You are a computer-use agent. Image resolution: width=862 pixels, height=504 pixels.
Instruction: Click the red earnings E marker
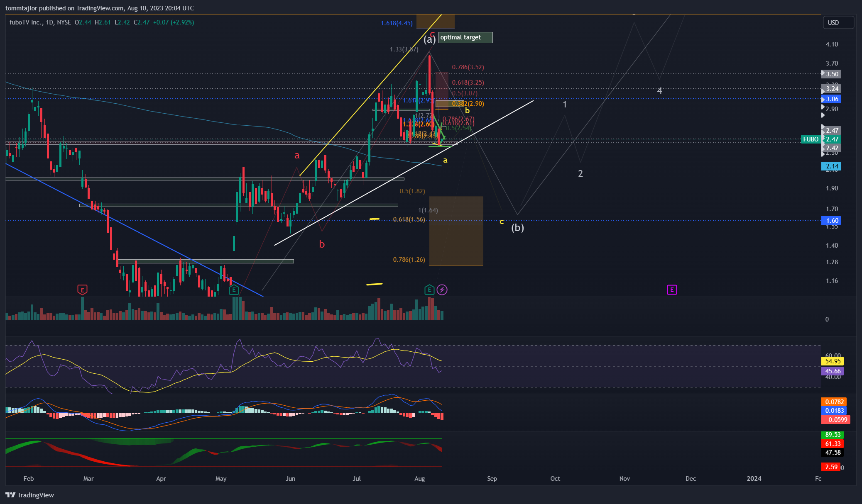pyautogui.click(x=82, y=290)
